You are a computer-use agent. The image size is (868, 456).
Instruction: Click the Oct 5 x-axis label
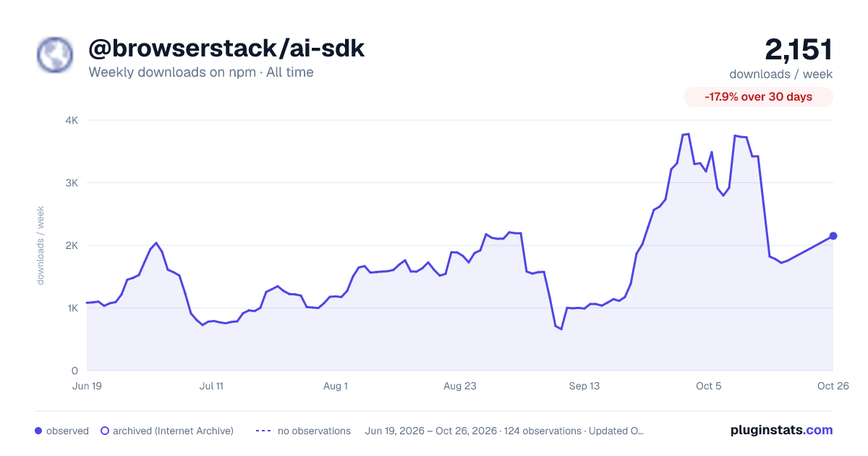(709, 386)
